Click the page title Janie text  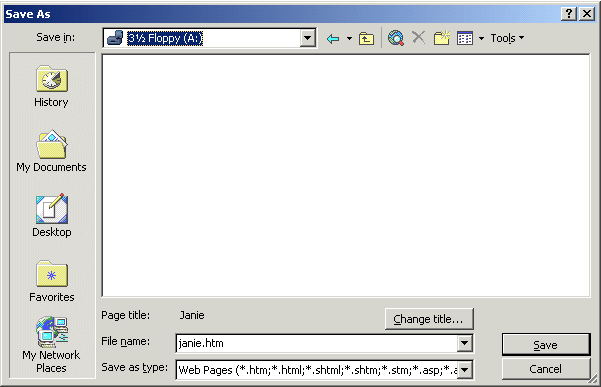[x=192, y=315]
